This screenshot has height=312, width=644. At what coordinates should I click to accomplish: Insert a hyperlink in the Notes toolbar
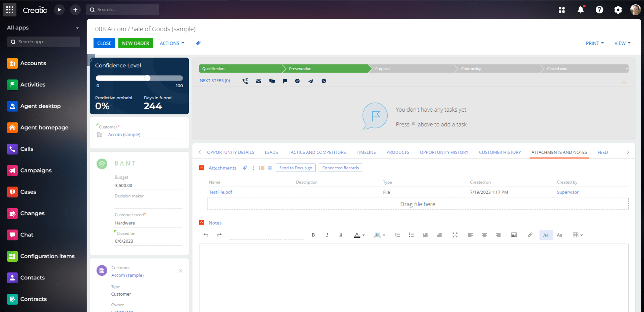pyautogui.click(x=530, y=235)
